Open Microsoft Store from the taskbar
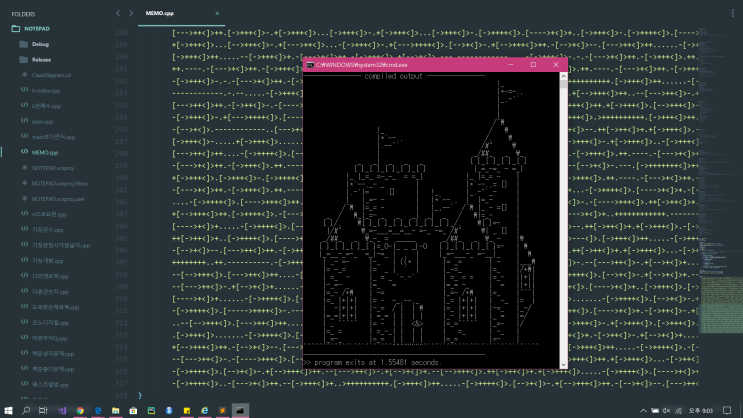The width and height of the screenshot is (743, 418). point(133,410)
